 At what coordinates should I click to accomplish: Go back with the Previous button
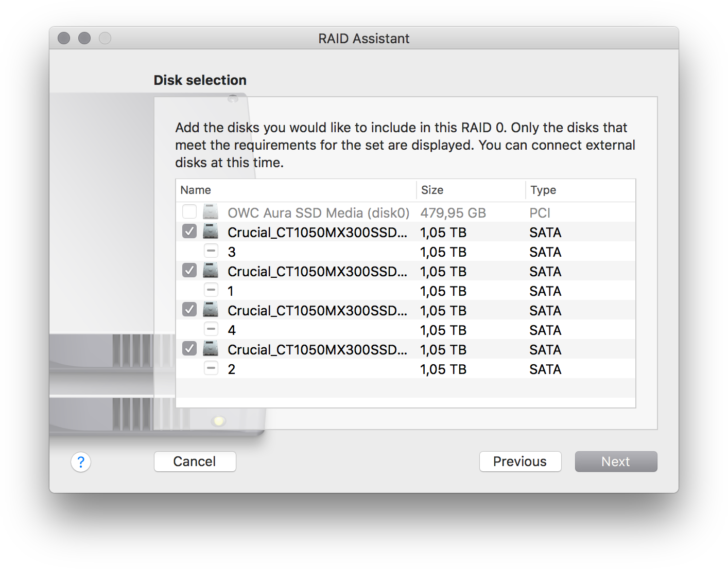(521, 461)
